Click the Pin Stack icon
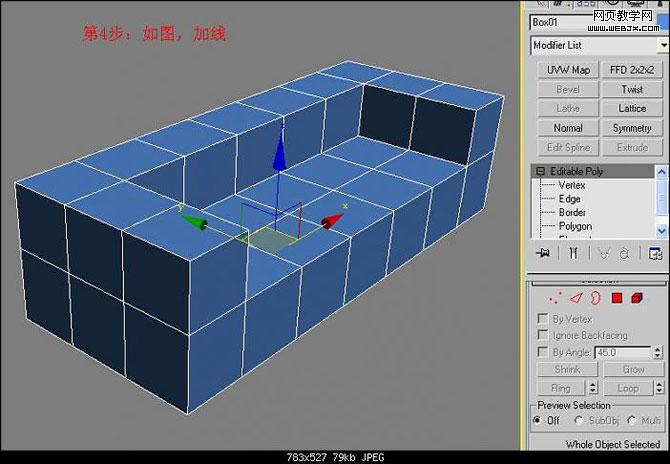670x464 pixels. 543,253
